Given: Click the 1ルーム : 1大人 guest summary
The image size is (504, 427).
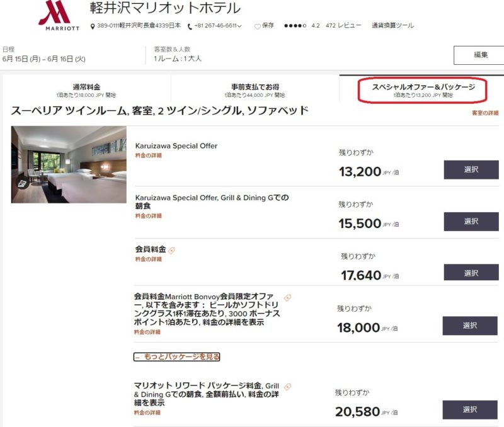Looking at the screenshot, I should (178, 59).
